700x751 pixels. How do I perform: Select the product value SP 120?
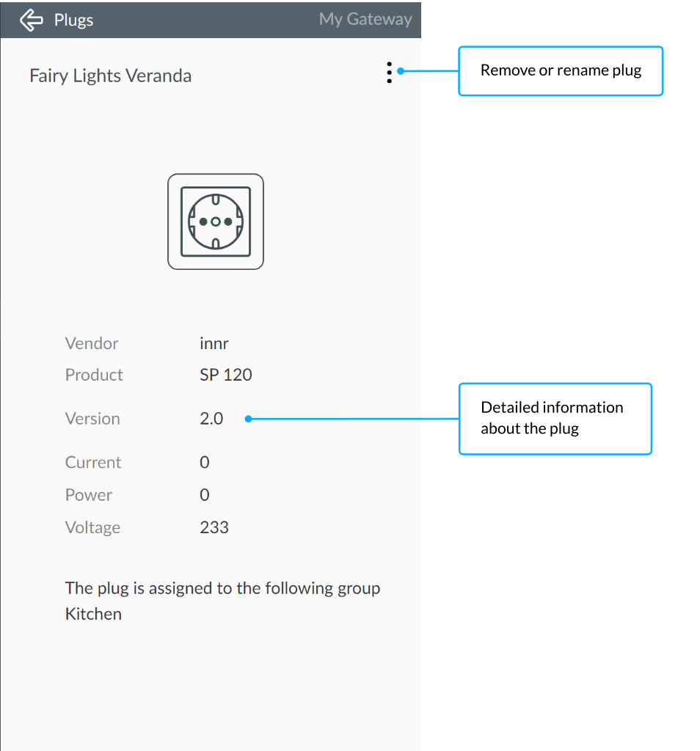point(225,375)
